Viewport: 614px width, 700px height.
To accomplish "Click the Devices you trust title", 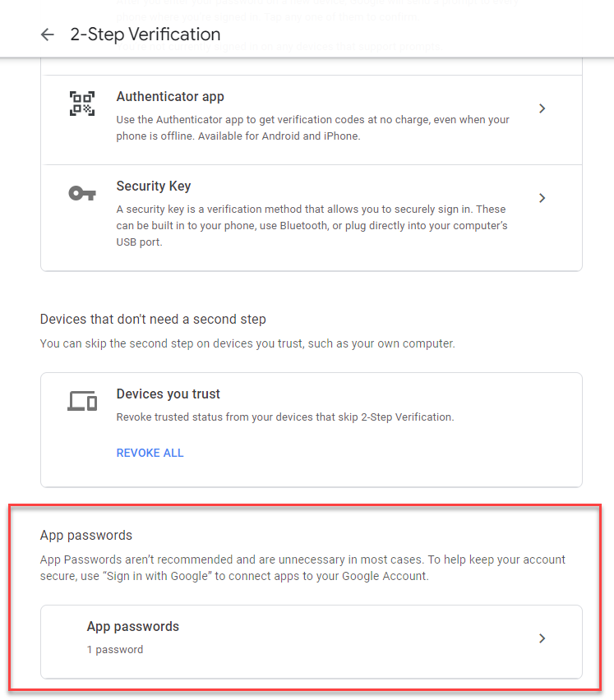I will [169, 394].
